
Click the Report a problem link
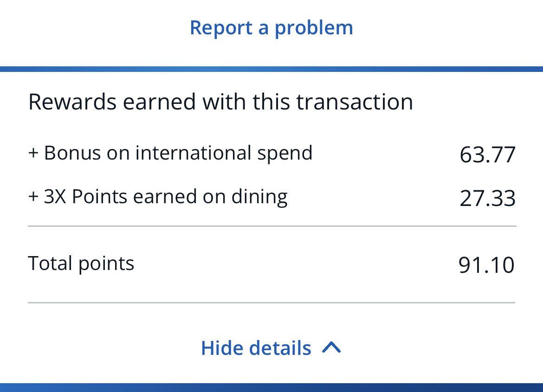tap(271, 28)
